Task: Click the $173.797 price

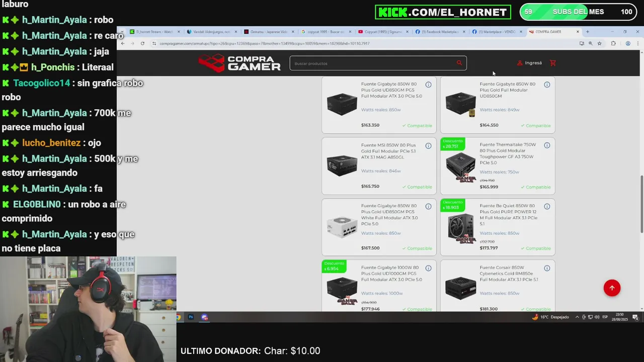Action: click(x=489, y=248)
